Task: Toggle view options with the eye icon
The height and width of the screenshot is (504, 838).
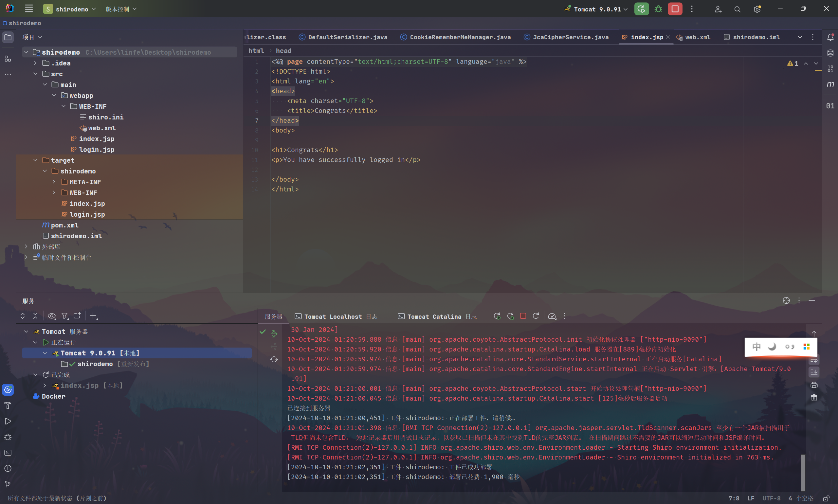Action: [51, 316]
